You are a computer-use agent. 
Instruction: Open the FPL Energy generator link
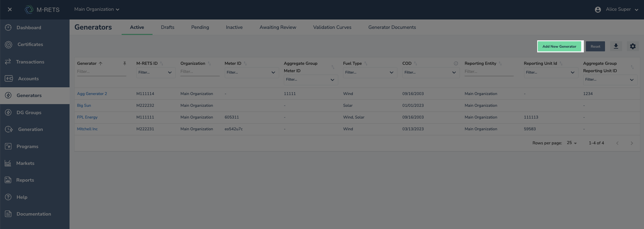click(87, 117)
